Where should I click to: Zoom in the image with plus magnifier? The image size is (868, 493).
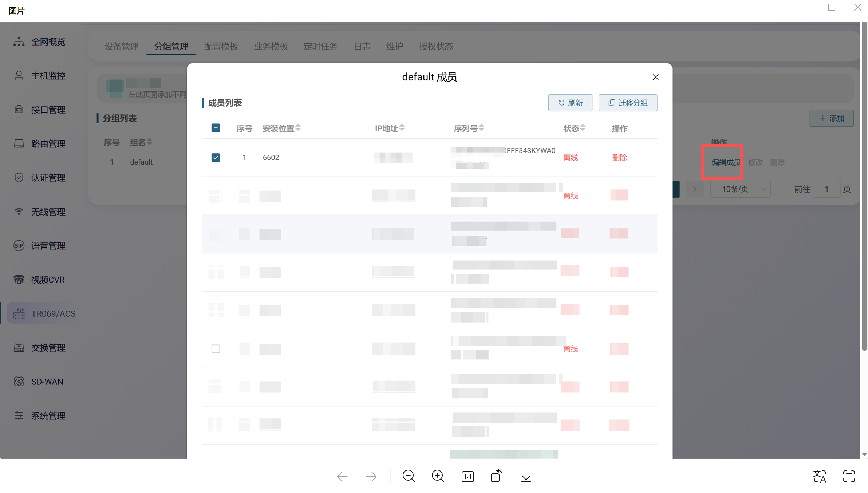(438, 476)
